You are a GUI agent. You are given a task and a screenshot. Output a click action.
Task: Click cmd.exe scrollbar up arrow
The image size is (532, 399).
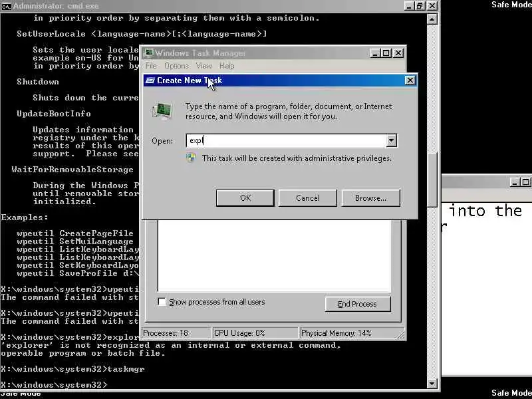[x=432, y=19]
